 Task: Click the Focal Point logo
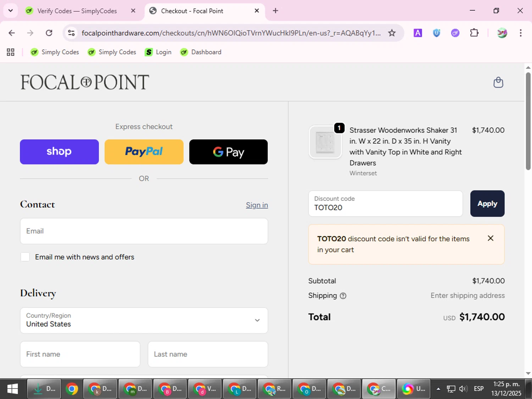click(x=85, y=82)
